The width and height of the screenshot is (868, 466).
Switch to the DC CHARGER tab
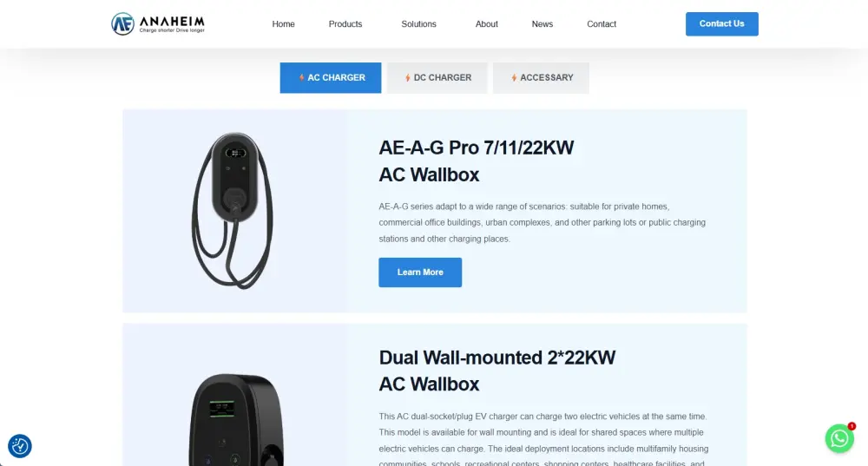(x=437, y=77)
